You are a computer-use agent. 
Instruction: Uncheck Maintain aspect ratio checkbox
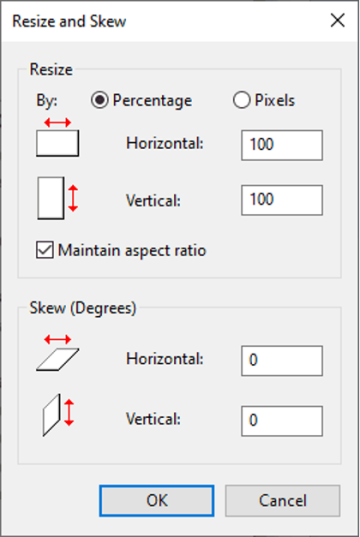coord(45,250)
